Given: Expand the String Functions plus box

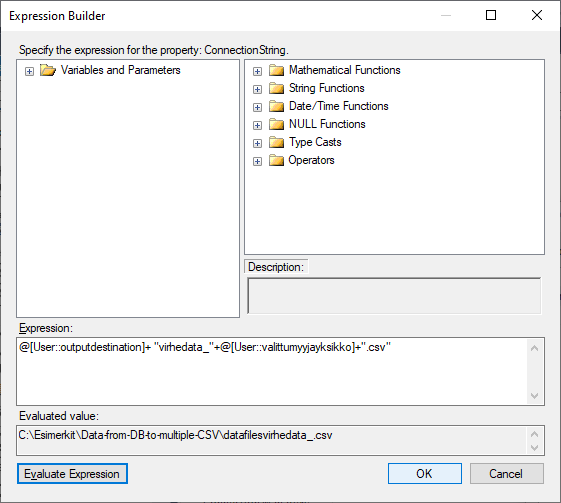Looking at the screenshot, I should [x=257, y=89].
